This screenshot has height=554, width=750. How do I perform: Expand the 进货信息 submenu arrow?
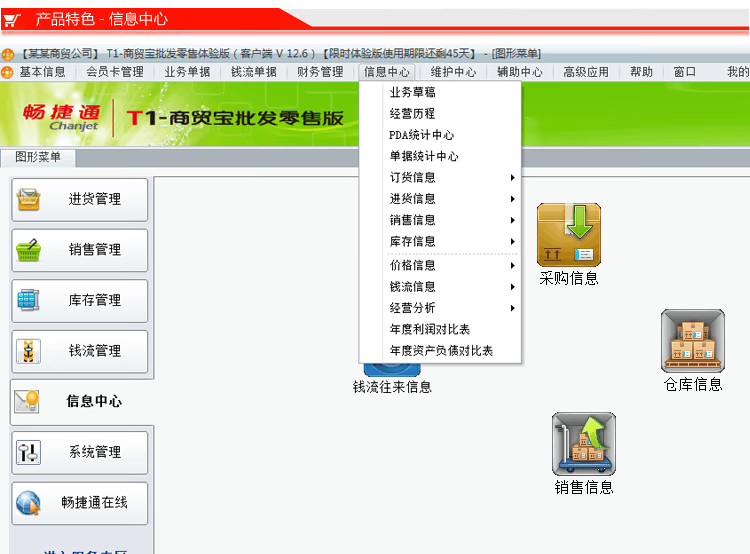(512, 199)
